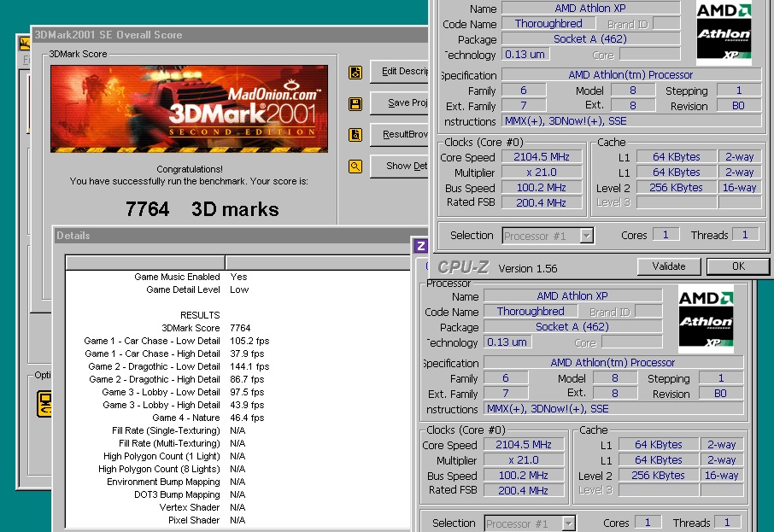The width and height of the screenshot is (774, 532).
Task: Click the purple CPU-Z window icon
Action: point(420,246)
